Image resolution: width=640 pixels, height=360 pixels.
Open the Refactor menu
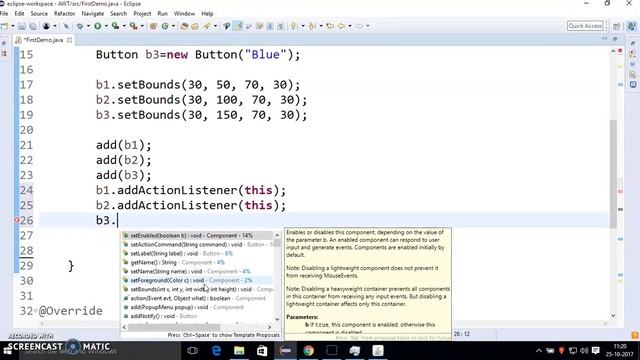[64, 13]
